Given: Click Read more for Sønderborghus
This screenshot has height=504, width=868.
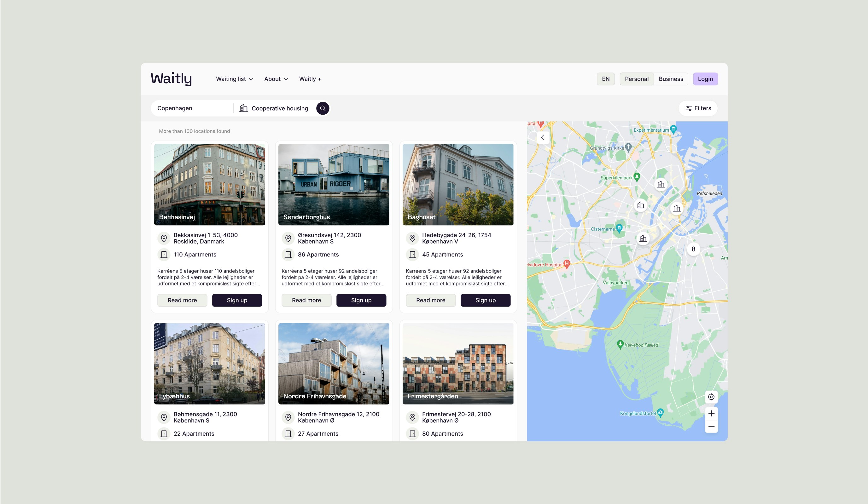Looking at the screenshot, I should [x=306, y=300].
